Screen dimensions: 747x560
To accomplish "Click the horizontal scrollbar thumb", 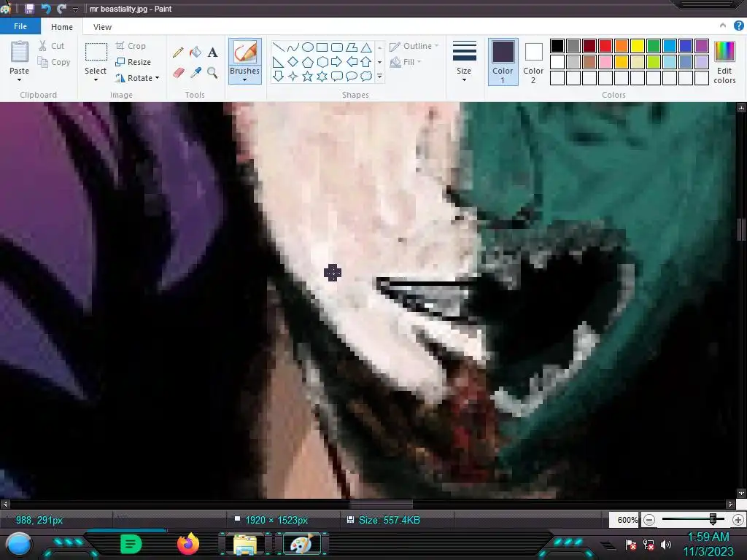I will click(x=381, y=504).
